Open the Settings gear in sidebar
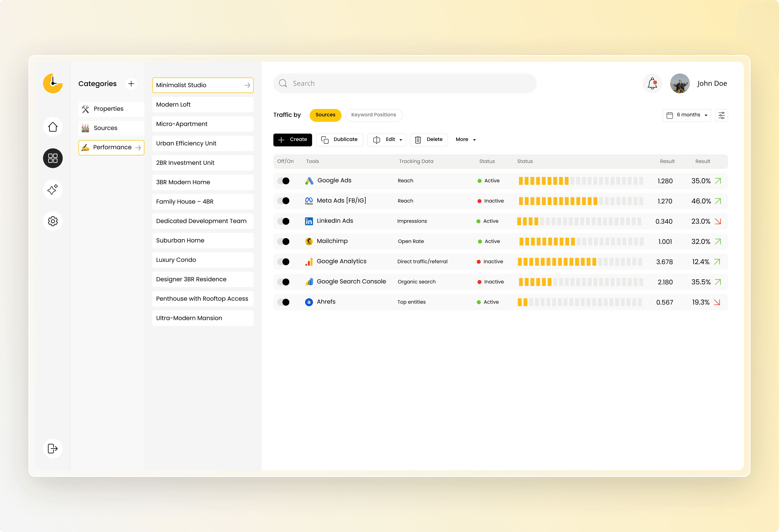779x532 pixels. 53,221
